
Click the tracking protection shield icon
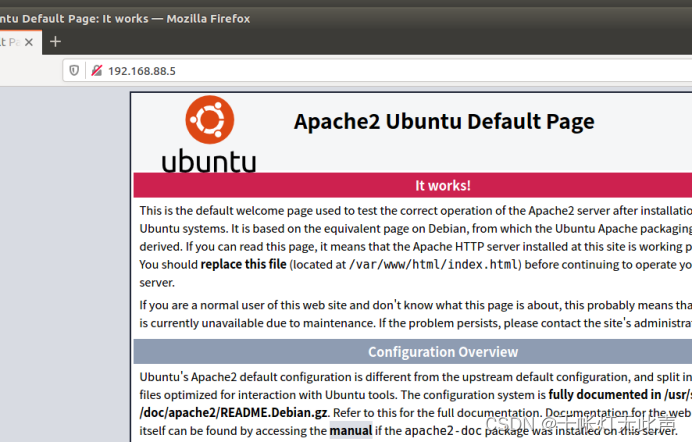coord(74,71)
